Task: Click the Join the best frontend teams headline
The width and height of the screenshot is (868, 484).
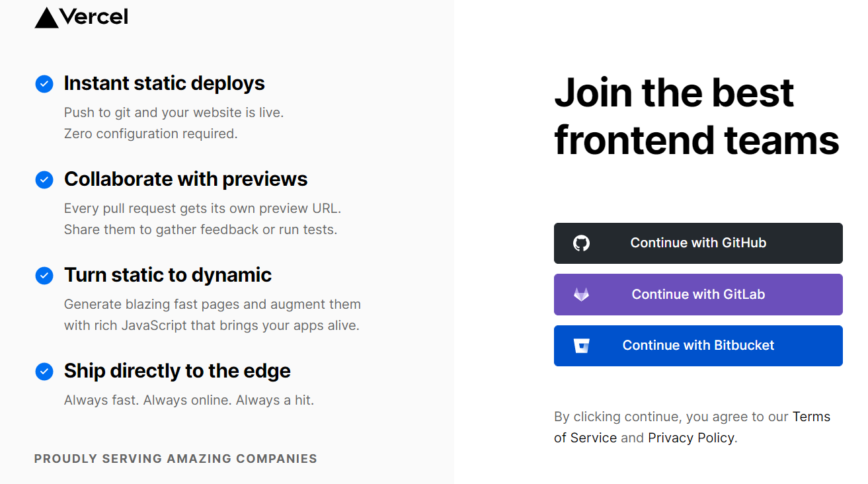Action: click(696, 116)
